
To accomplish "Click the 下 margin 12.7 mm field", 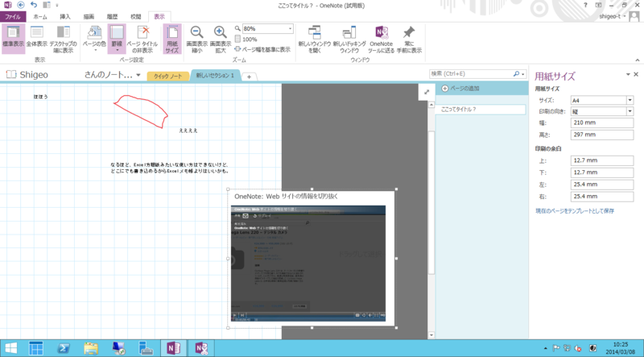I will pyautogui.click(x=601, y=172).
